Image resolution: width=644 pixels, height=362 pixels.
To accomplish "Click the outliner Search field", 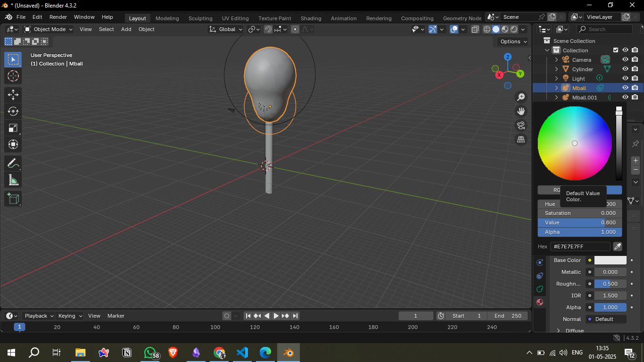I will (605, 29).
